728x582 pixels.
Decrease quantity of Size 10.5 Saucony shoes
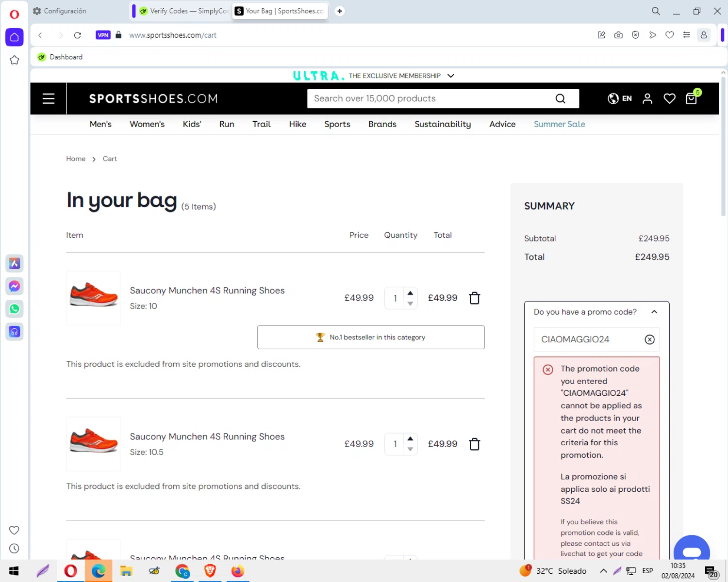[x=411, y=450]
